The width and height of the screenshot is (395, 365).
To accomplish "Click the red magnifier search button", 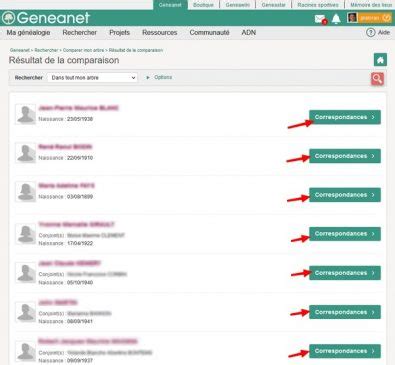I will [377, 79].
